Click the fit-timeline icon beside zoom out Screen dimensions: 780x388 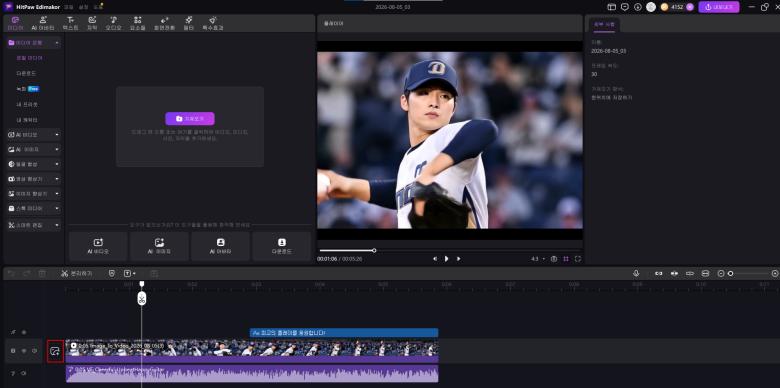pos(705,274)
